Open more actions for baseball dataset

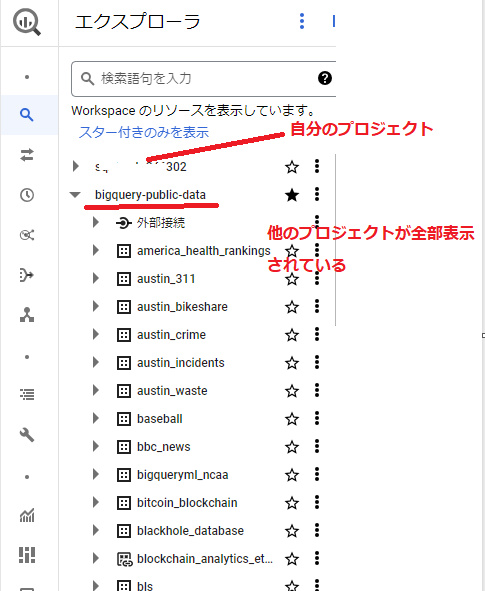[x=317, y=418]
